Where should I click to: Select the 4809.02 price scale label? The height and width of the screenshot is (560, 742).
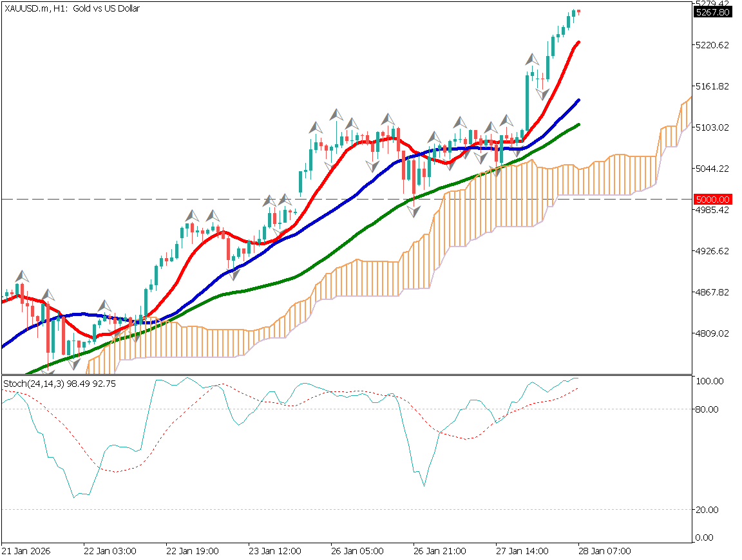coord(712,333)
